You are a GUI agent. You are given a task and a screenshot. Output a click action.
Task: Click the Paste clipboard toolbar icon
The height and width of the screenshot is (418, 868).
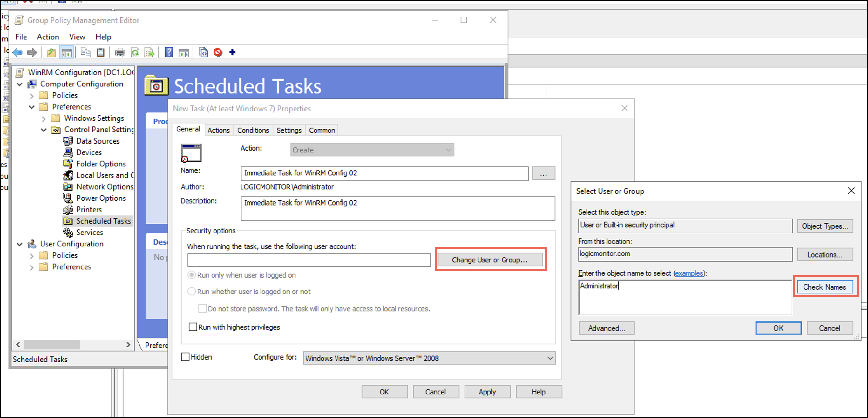click(x=100, y=52)
